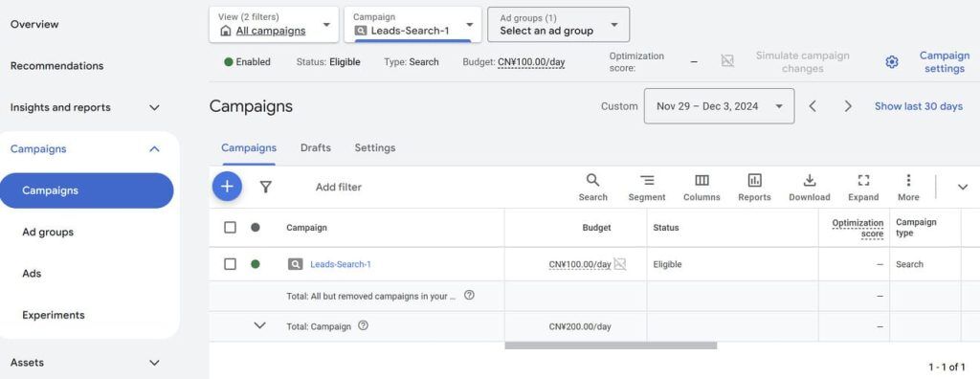Open the Columns tool
The height and width of the screenshot is (379, 980).
pos(702,188)
